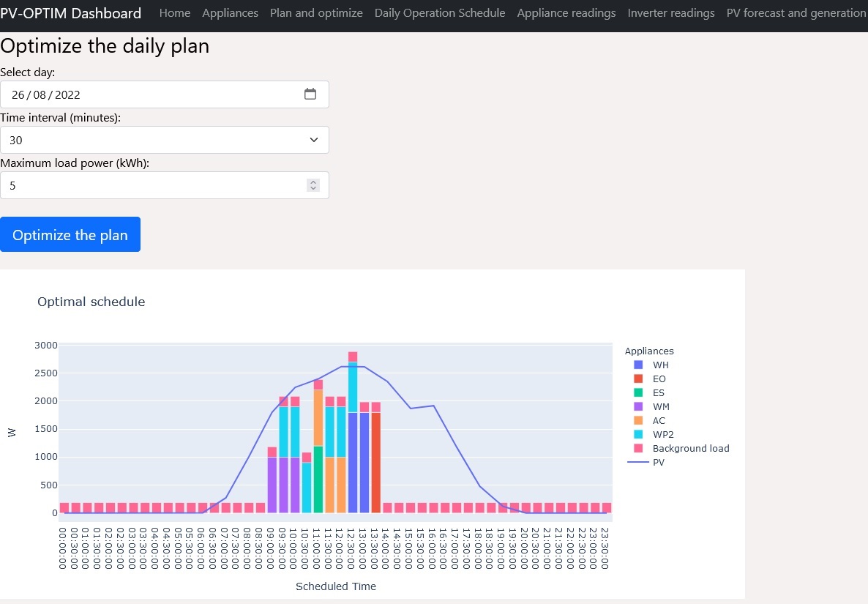Image resolution: width=868 pixels, height=604 pixels.
Task: Click the red EO bar at 13:30
Action: [x=375, y=463]
